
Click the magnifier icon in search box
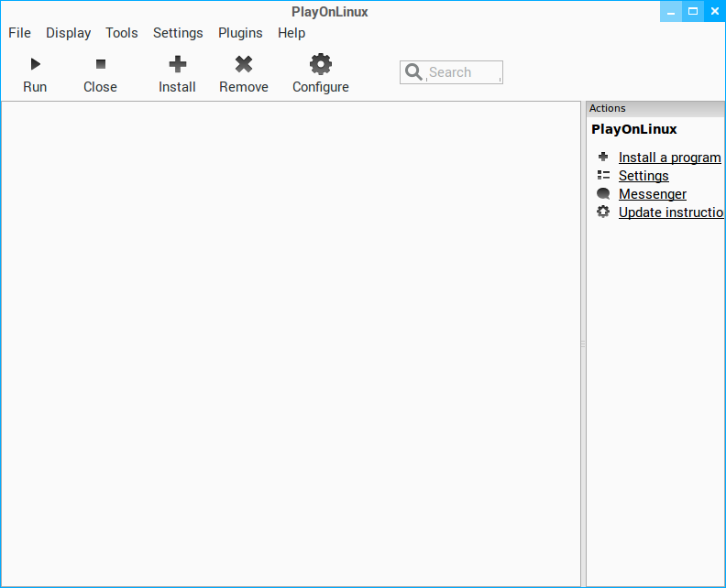tap(413, 72)
